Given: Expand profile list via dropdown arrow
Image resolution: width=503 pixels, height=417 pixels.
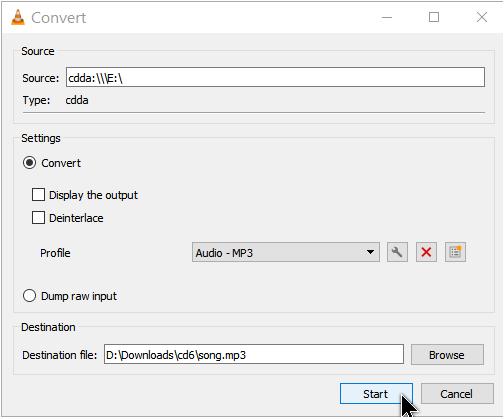Looking at the screenshot, I should coord(370,252).
